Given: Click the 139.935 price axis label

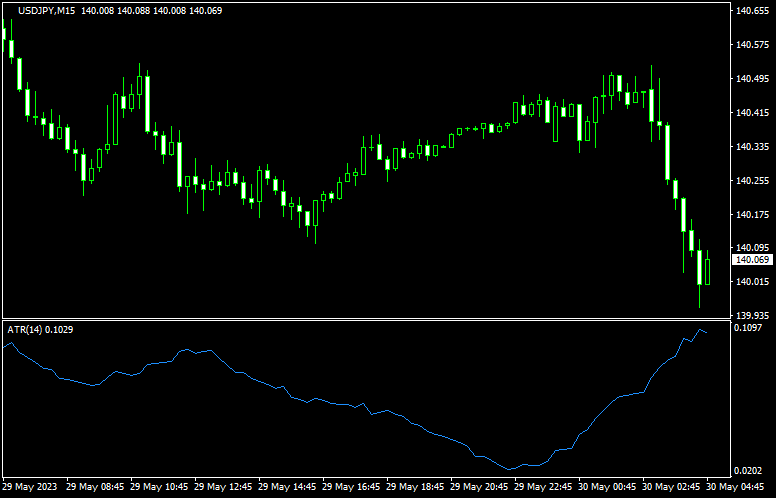Looking at the screenshot, I should click(x=752, y=315).
